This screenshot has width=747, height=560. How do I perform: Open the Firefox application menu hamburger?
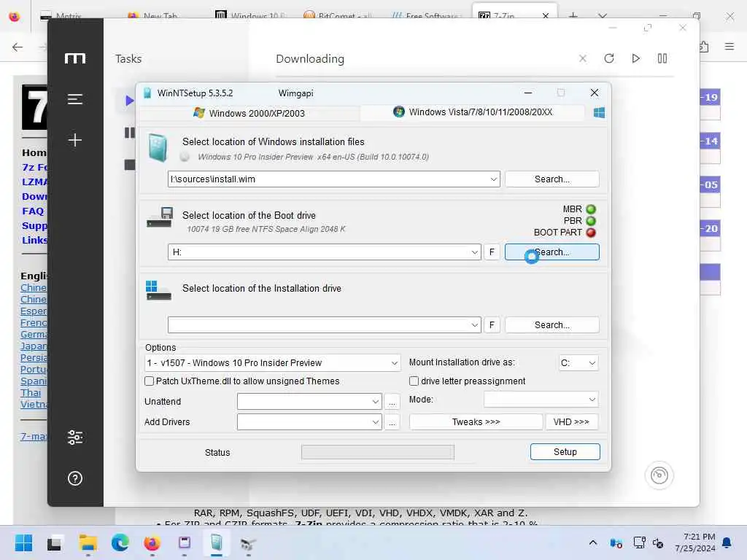coord(729,46)
